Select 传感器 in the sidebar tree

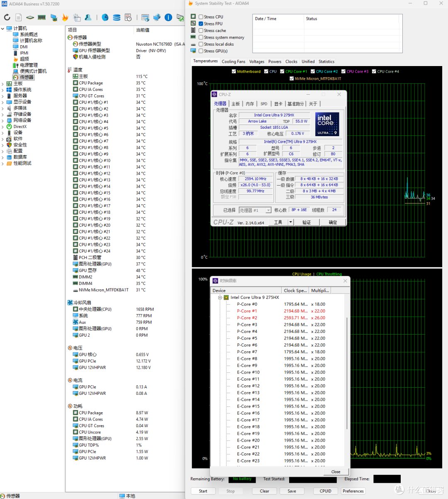pos(27,78)
